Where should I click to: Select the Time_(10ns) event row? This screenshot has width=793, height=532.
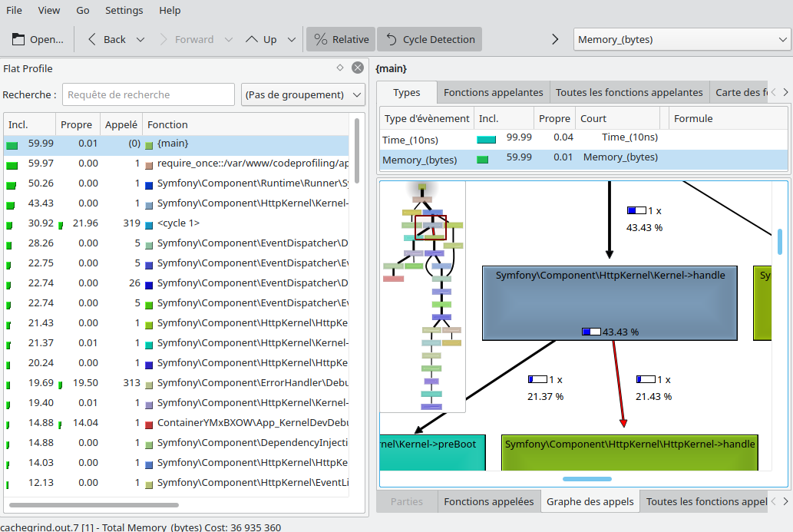[583, 139]
